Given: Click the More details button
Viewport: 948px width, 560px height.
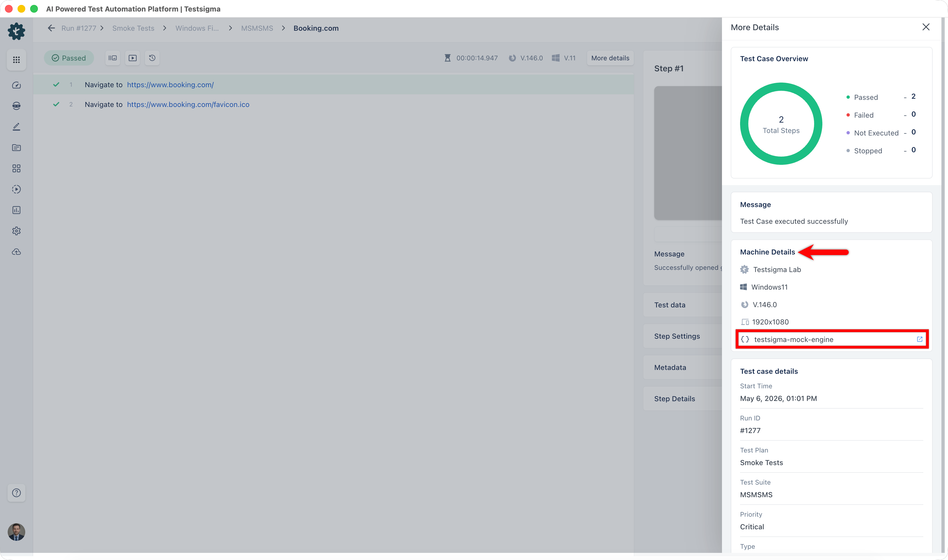Looking at the screenshot, I should [610, 58].
